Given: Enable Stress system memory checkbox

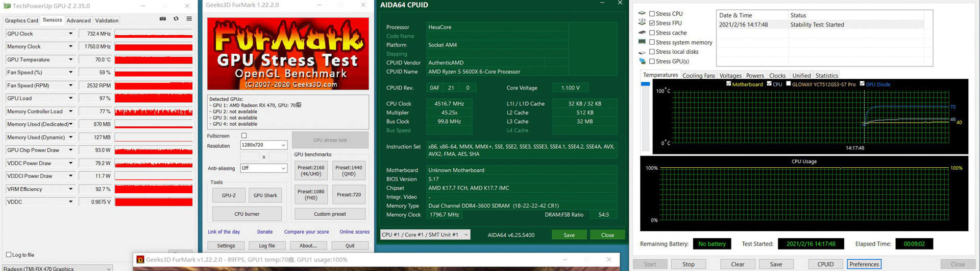Looking at the screenshot, I should [652, 42].
